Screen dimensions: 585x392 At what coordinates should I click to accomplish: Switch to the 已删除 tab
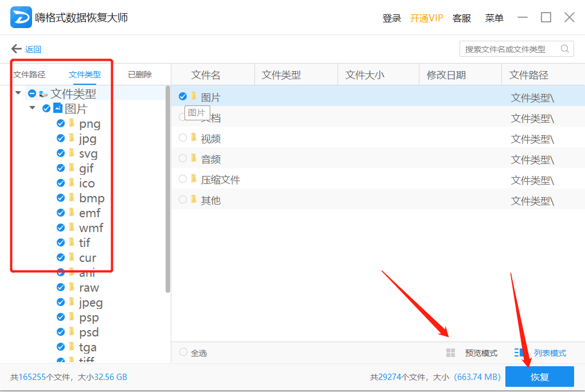pyautogui.click(x=140, y=75)
